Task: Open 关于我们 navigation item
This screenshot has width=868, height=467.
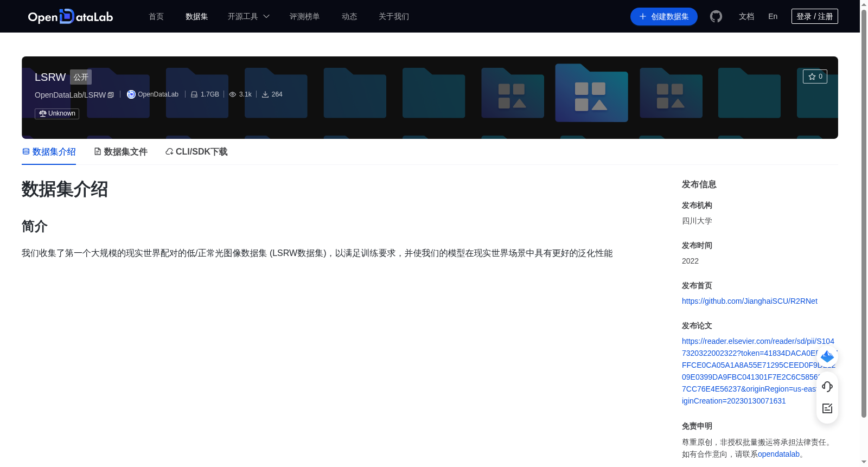Action: [394, 16]
